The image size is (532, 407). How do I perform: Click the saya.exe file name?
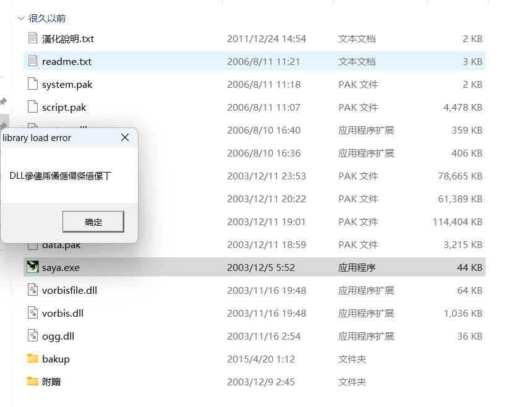point(61,268)
